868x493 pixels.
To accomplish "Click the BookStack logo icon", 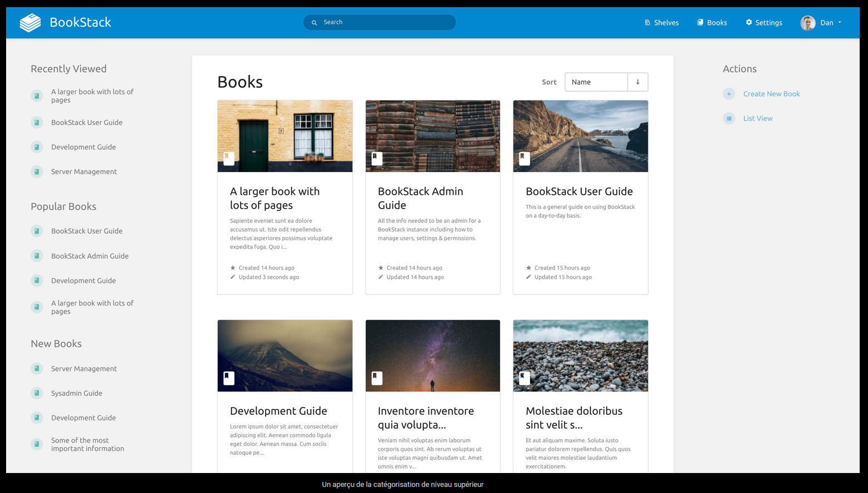I will point(30,23).
